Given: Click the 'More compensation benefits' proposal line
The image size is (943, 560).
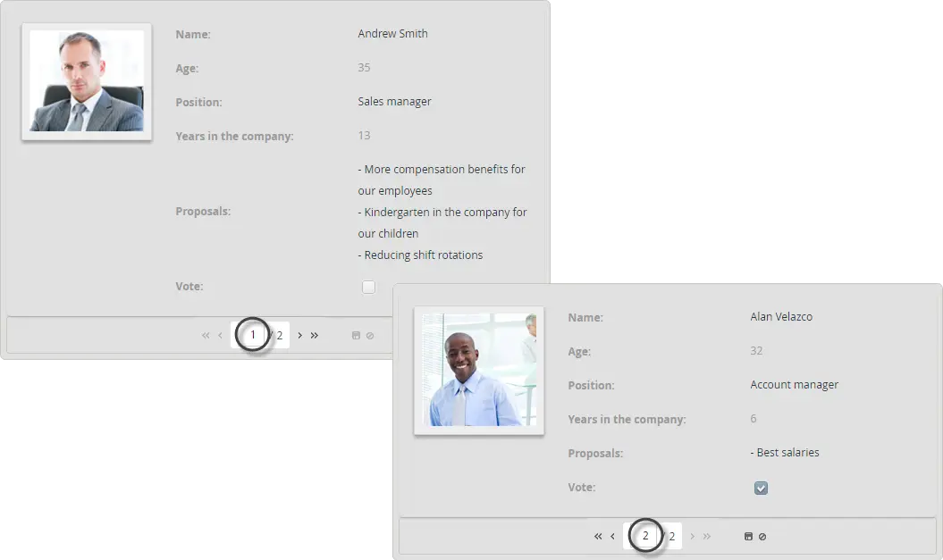Looking at the screenshot, I should (442, 180).
